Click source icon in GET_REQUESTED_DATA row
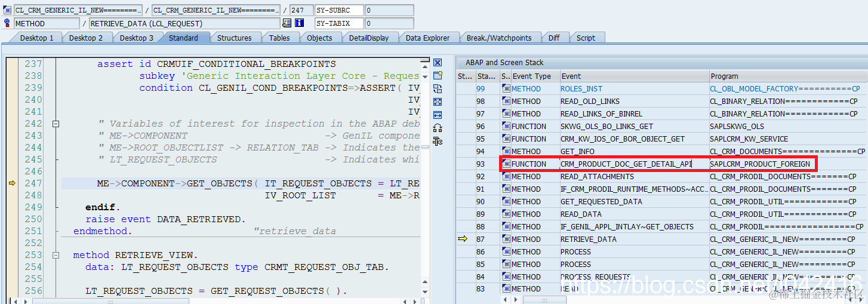Image resolution: width=868 pixels, height=304 pixels. point(506,201)
